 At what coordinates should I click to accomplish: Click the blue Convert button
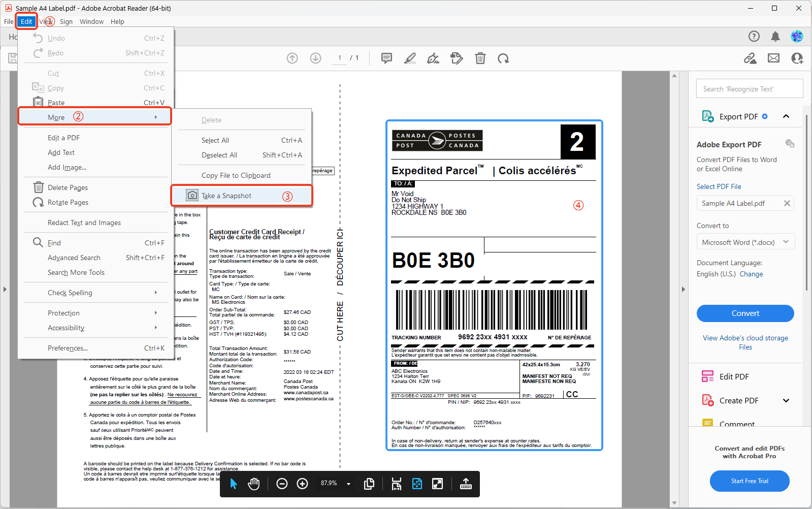coord(745,313)
